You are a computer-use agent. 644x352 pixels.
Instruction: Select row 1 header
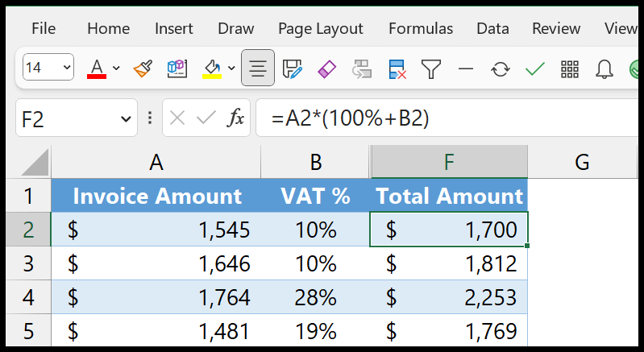point(28,196)
